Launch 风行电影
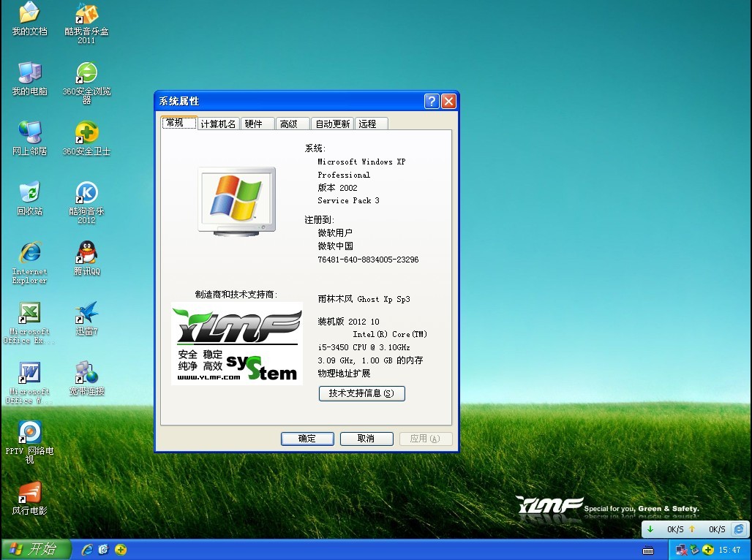The width and height of the screenshot is (752, 560). (29, 491)
